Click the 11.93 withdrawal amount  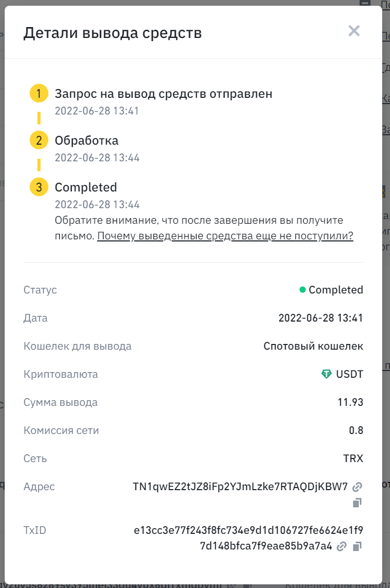click(x=350, y=402)
